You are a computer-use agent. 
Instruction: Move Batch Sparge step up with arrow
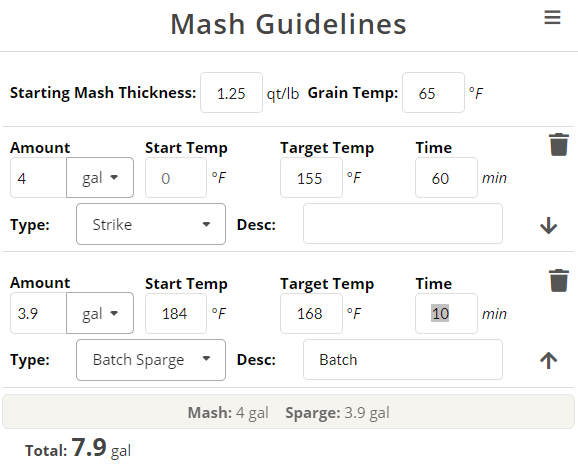click(x=549, y=360)
